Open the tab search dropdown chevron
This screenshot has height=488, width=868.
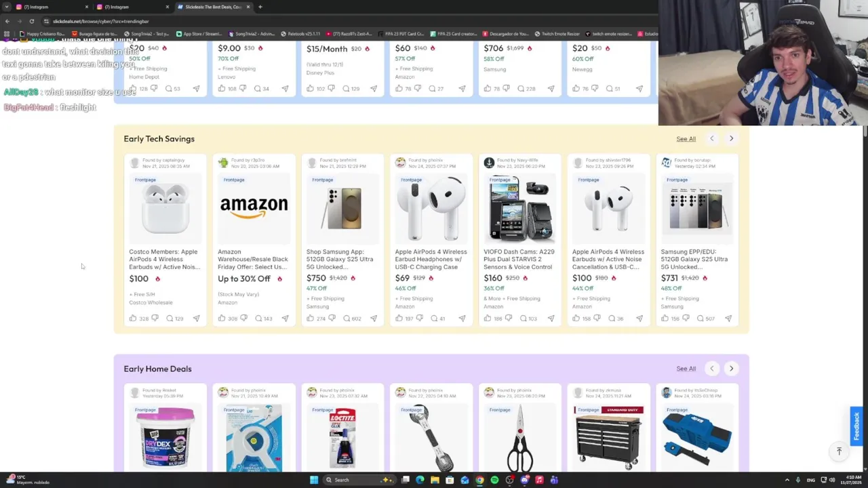(x=7, y=7)
